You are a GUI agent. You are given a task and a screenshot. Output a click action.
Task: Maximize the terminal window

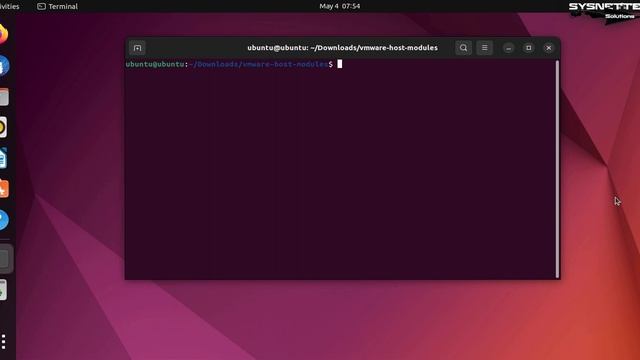(529, 48)
